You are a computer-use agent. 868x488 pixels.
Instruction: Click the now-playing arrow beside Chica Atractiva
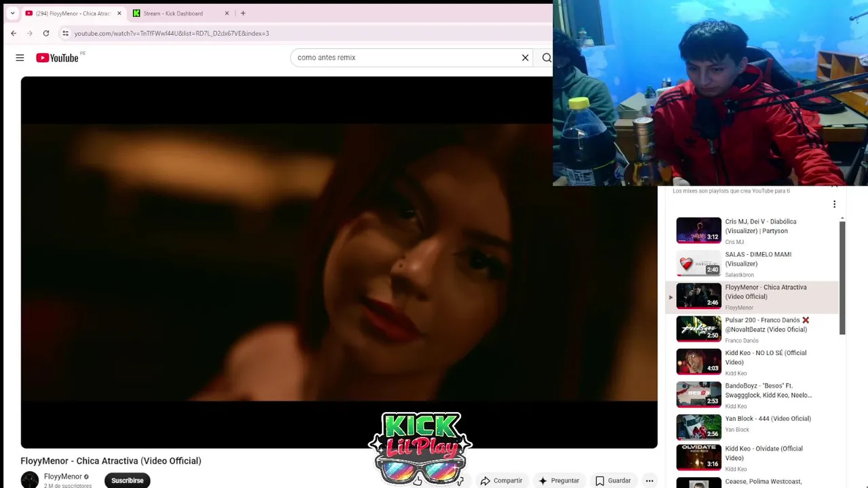(671, 297)
